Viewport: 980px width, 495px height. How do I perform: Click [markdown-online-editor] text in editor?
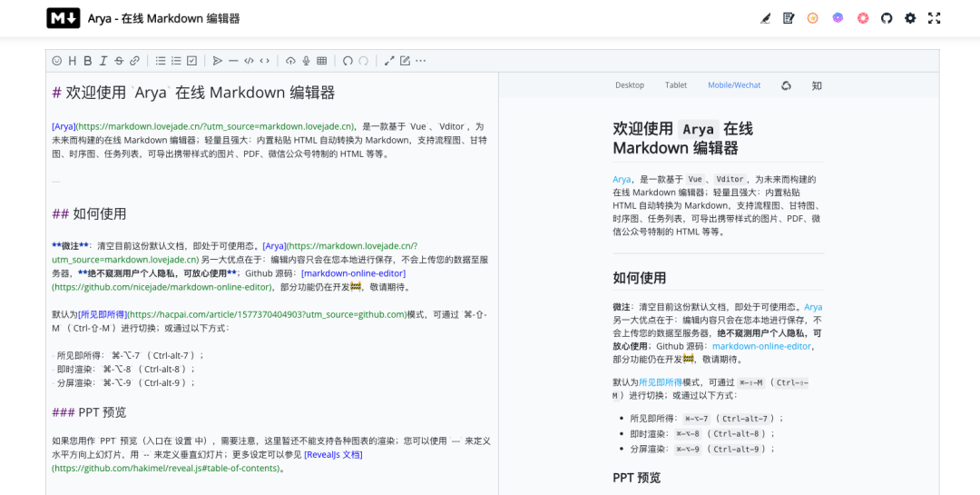click(x=354, y=273)
